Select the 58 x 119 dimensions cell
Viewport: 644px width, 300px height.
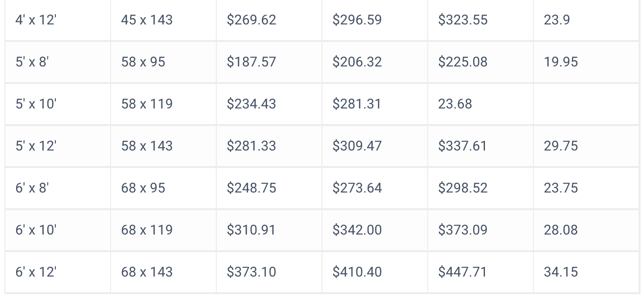coord(147,104)
